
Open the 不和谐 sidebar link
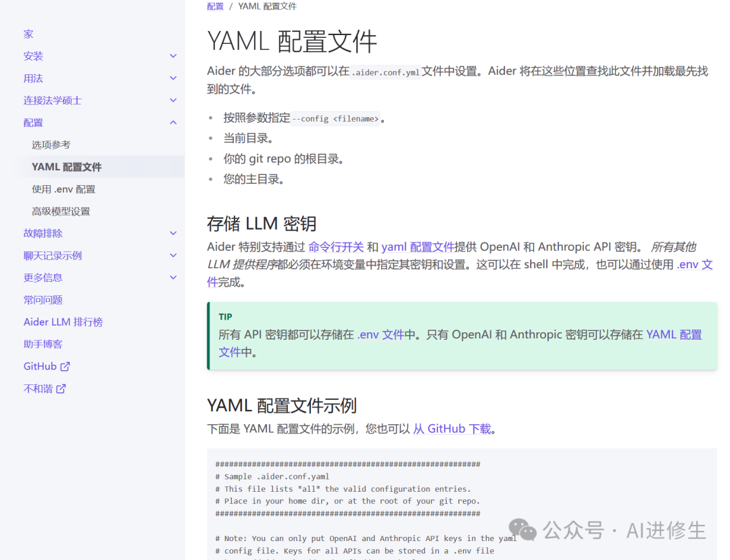pyautogui.click(x=38, y=388)
